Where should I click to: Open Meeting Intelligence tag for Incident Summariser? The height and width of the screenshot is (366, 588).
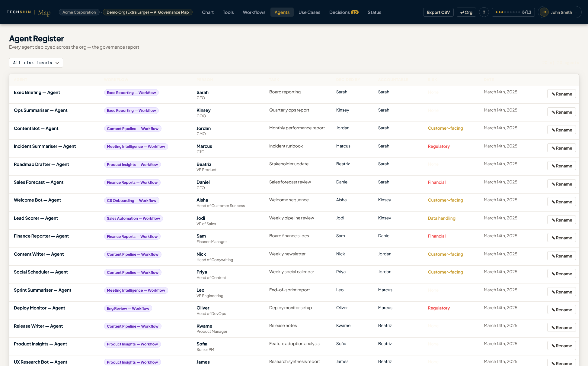(x=136, y=147)
